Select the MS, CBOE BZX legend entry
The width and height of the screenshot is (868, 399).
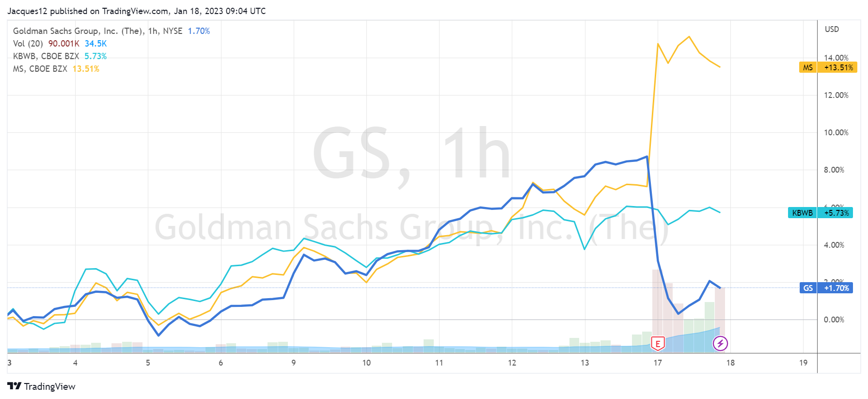click(40, 69)
